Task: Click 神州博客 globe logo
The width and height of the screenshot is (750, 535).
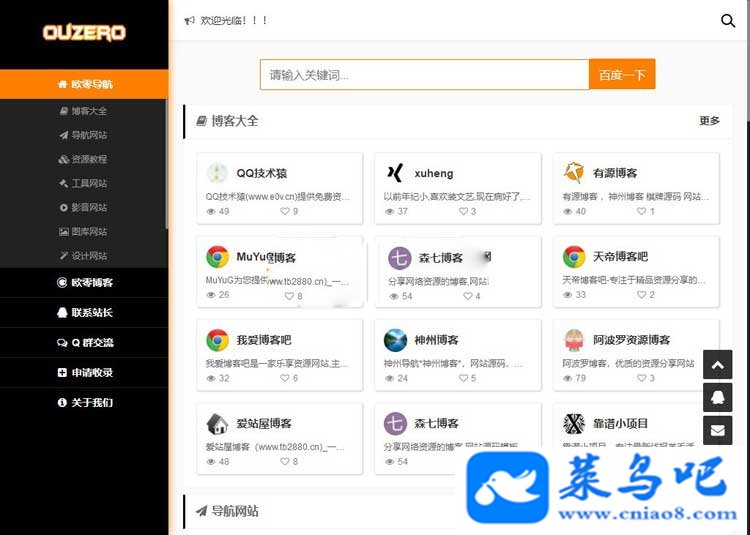Action: [x=395, y=340]
